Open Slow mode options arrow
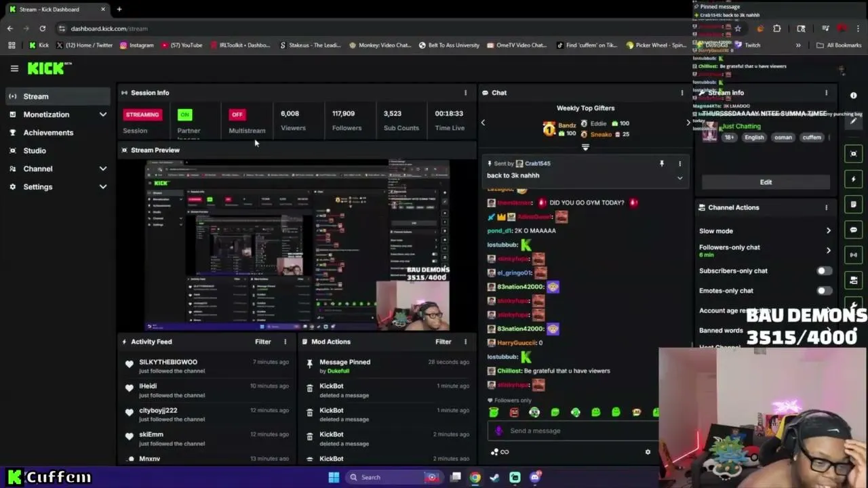The height and width of the screenshot is (488, 868). 828,231
